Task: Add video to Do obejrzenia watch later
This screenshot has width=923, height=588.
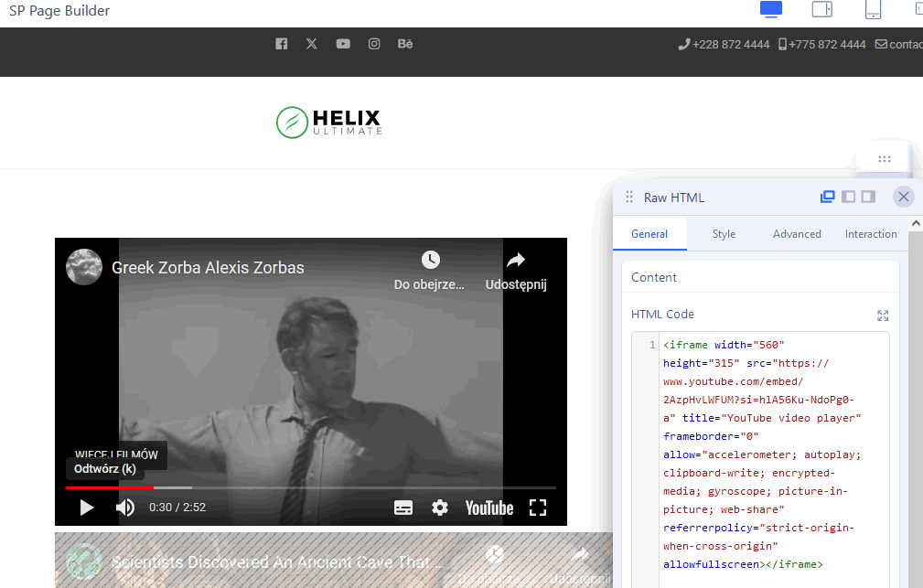Action: [430, 261]
